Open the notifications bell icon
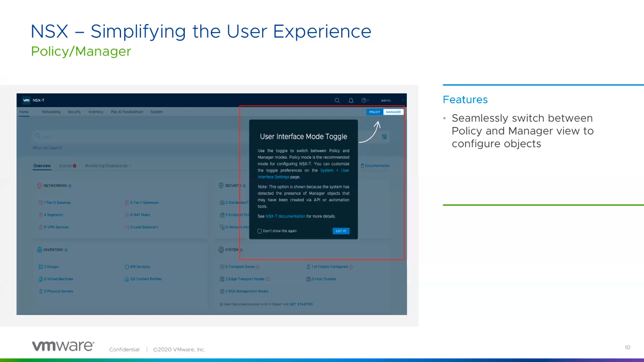 351,100
